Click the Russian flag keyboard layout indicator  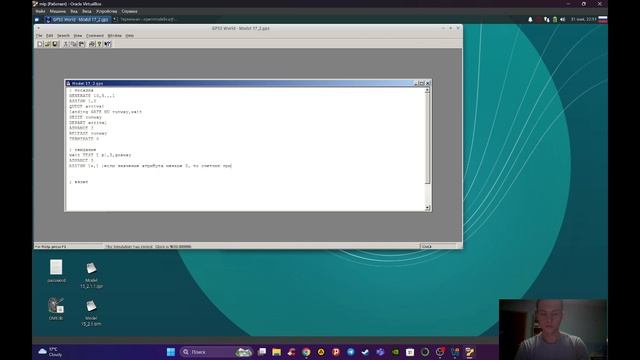[603, 19]
